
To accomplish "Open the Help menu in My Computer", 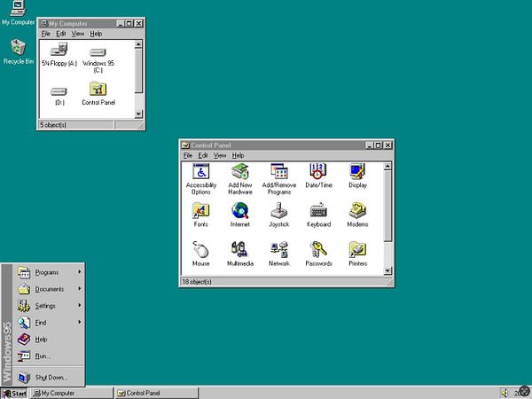I will [96, 34].
